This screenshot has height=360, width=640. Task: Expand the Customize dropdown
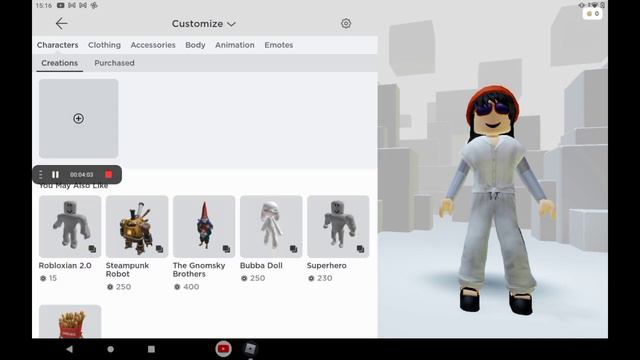point(204,24)
